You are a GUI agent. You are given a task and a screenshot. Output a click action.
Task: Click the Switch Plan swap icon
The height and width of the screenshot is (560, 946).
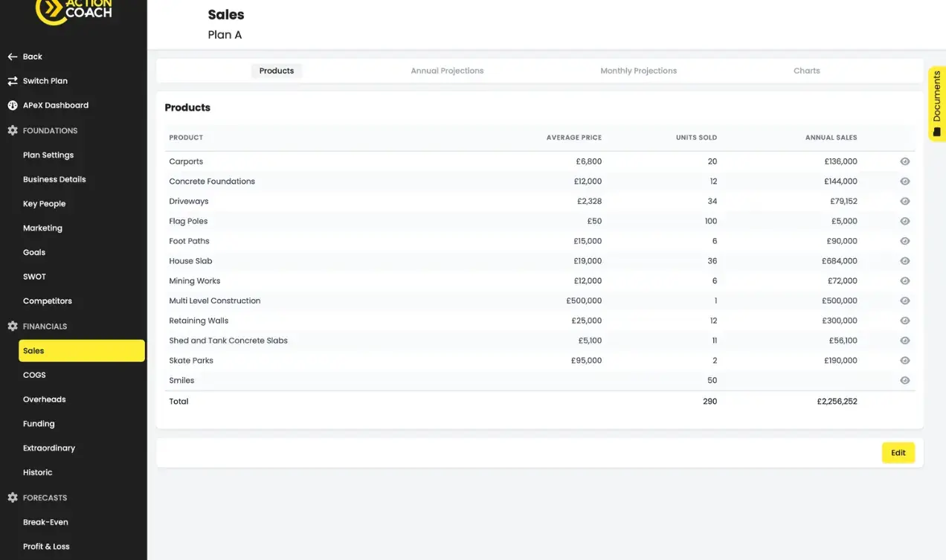pyautogui.click(x=13, y=81)
